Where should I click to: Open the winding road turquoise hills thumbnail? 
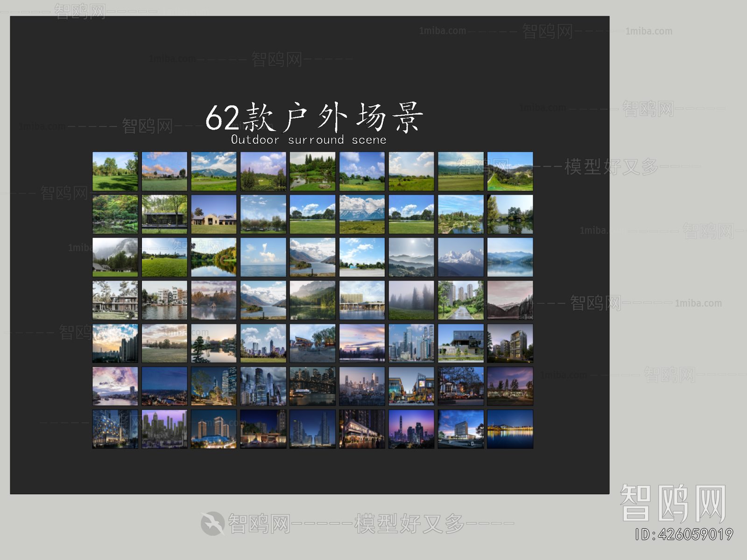tap(510, 171)
